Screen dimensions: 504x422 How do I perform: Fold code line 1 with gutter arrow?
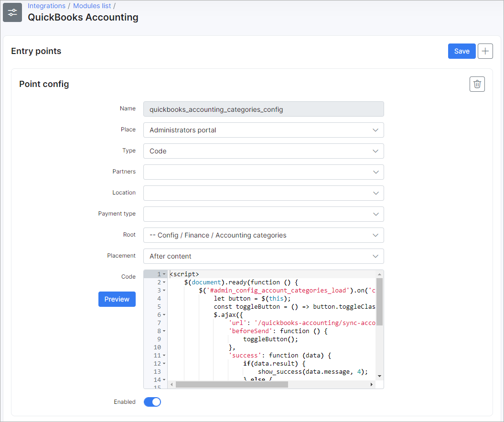point(164,274)
